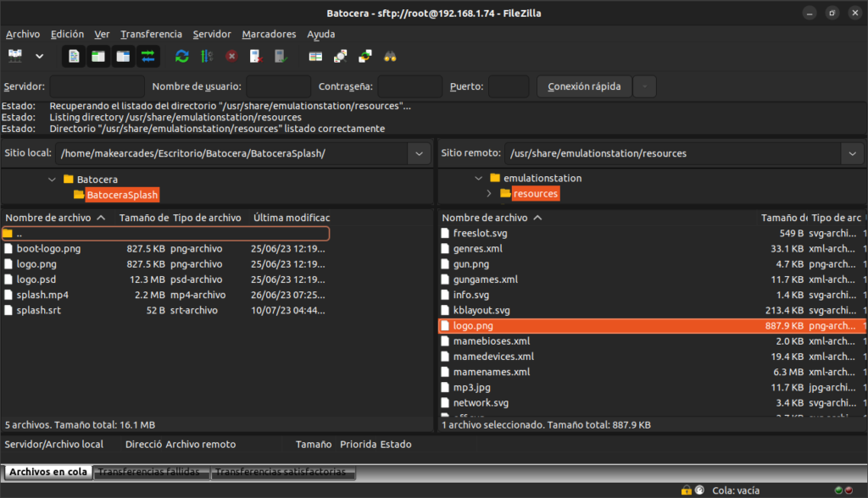This screenshot has height=498, width=868.
Task: Select gungames.xml in remote files
Action: [486, 280]
